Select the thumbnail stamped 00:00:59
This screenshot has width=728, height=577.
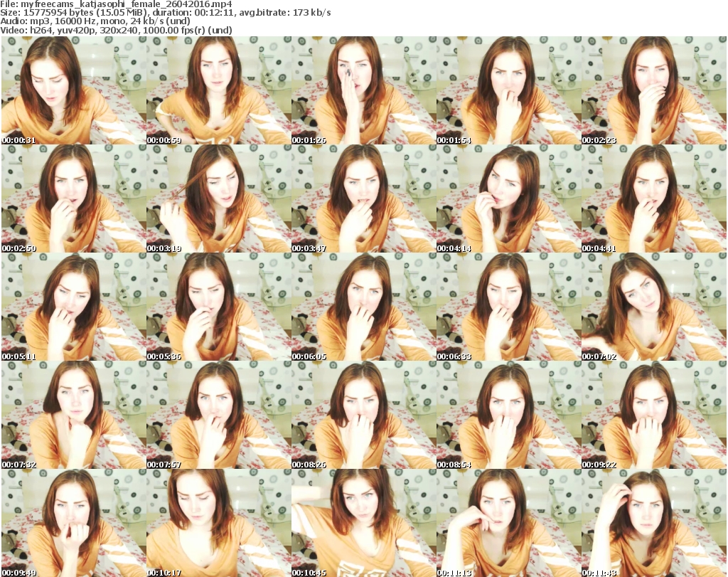coord(219,90)
